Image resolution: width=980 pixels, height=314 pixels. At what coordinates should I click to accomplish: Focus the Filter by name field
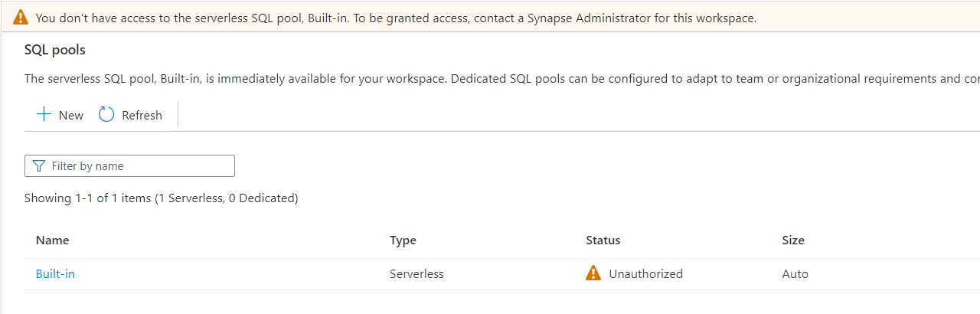pyautogui.click(x=138, y=166)
